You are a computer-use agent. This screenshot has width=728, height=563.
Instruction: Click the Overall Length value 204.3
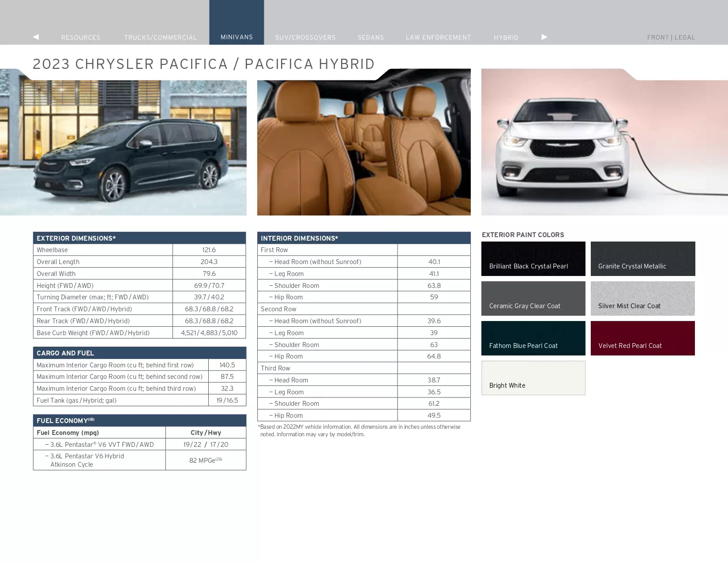pos(209,262)
